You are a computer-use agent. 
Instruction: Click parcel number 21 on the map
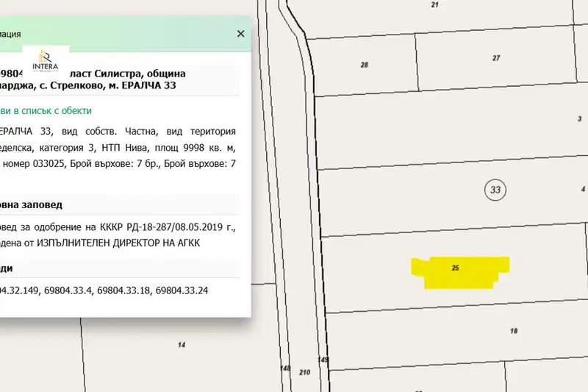pos(434,5)
